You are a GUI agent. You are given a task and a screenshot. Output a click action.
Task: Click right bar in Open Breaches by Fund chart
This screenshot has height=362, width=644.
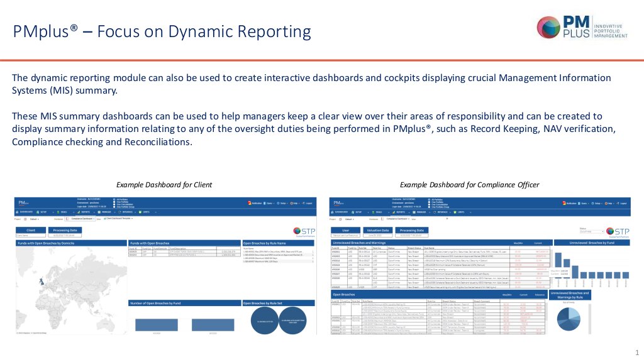click(x=213, y=325)
